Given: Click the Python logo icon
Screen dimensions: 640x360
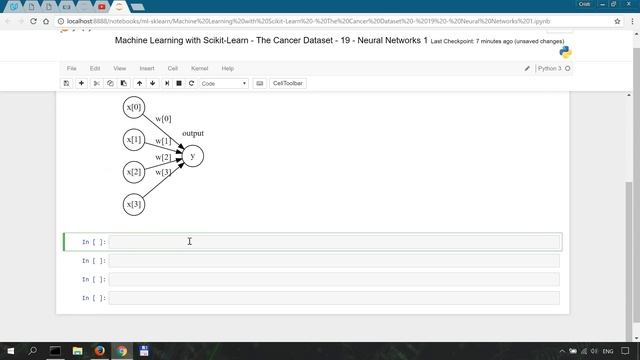Looking at the screenshot, I should point(565,52).
